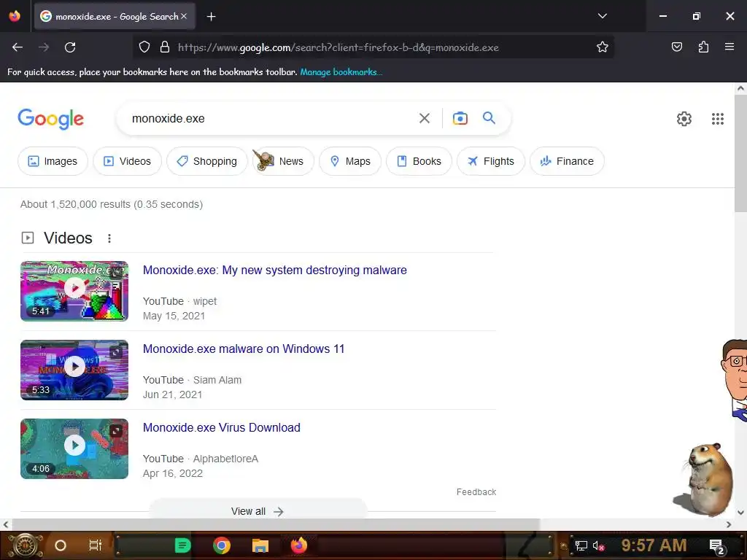
Task: Click the Manage bookmarks link
Action: click(x=341, y=72)
